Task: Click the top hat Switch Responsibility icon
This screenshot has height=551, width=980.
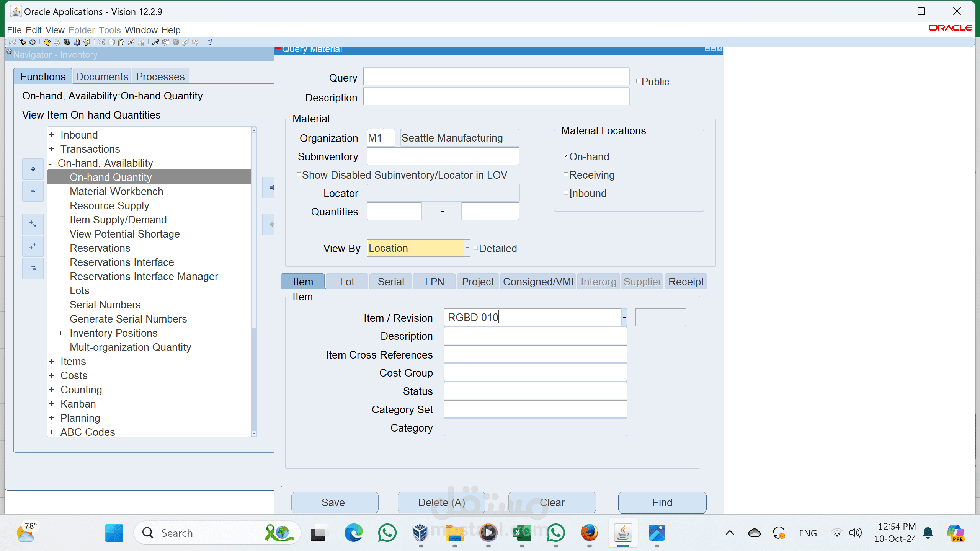Action: [x=67, y=42]
